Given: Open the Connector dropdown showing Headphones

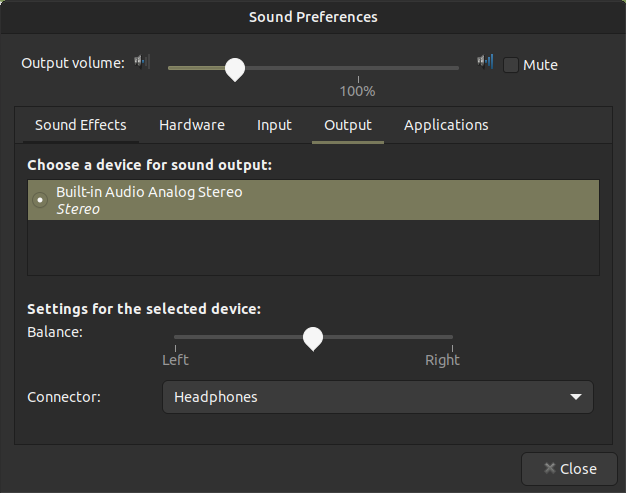Looking at the screenshot, I should coord(378,397).
